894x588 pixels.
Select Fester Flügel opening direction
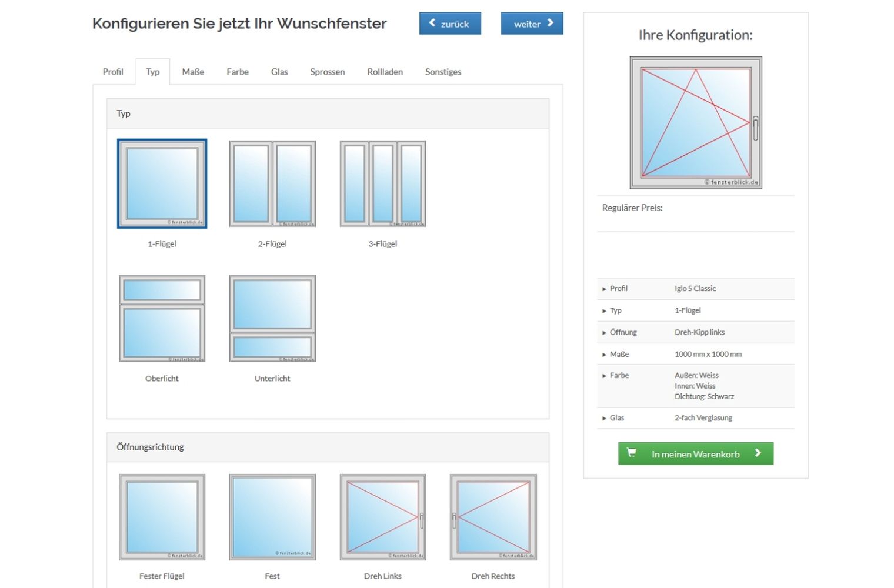pyautogui.click(x=162, y=517)
